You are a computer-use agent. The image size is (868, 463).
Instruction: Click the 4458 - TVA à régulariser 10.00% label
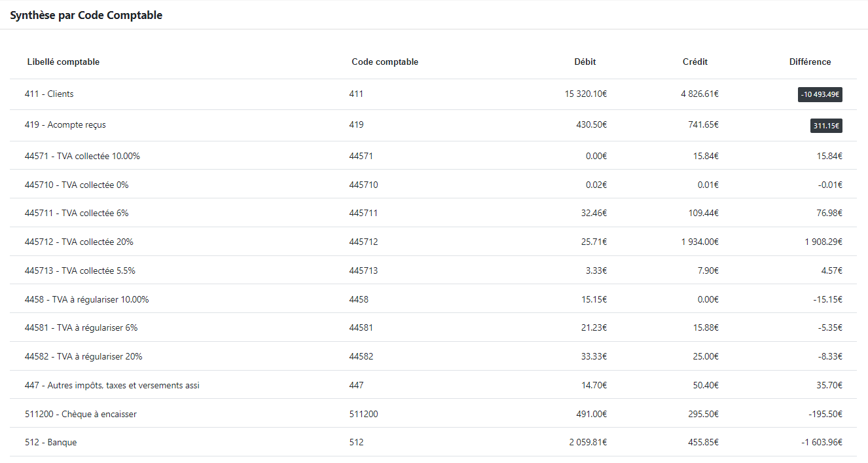(x=86, y=300)
